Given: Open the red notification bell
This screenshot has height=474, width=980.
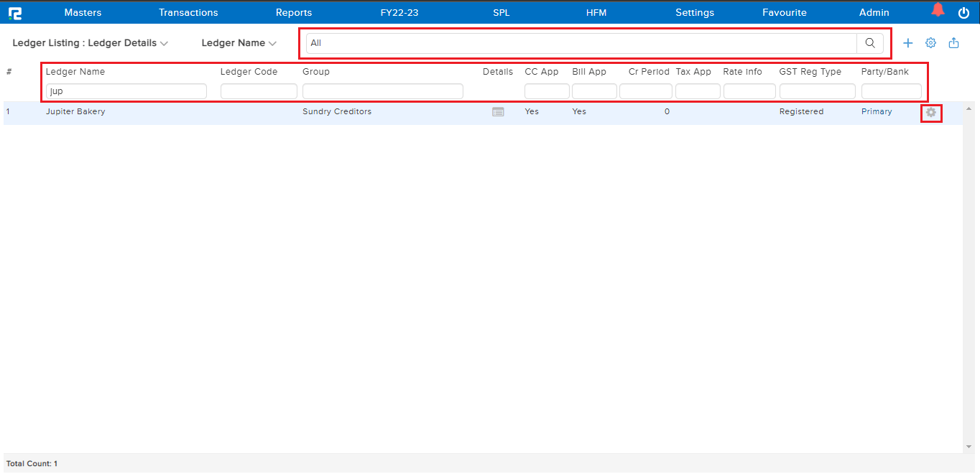Looking at the screenshot, I should point(938,11).
